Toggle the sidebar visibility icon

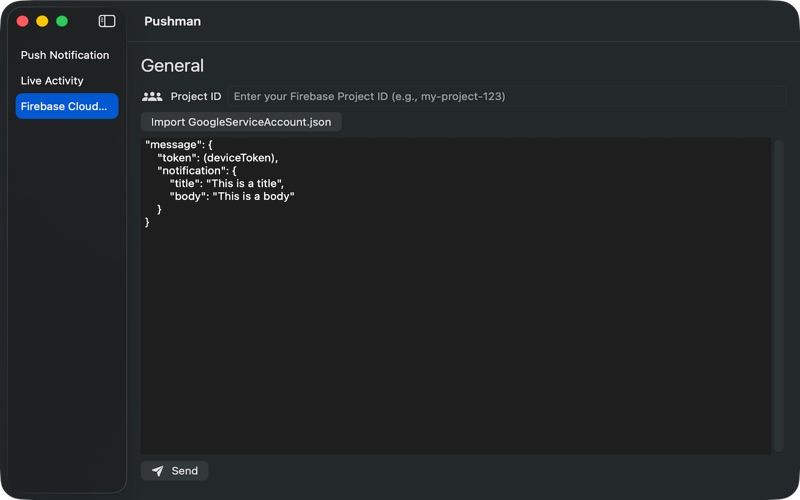(107, 21)
